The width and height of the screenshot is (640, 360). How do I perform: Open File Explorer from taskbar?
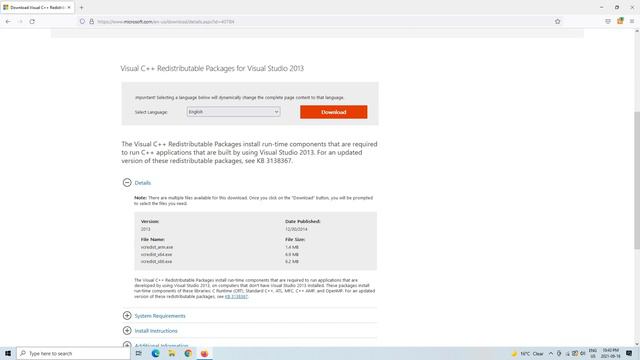coord(172,353)
